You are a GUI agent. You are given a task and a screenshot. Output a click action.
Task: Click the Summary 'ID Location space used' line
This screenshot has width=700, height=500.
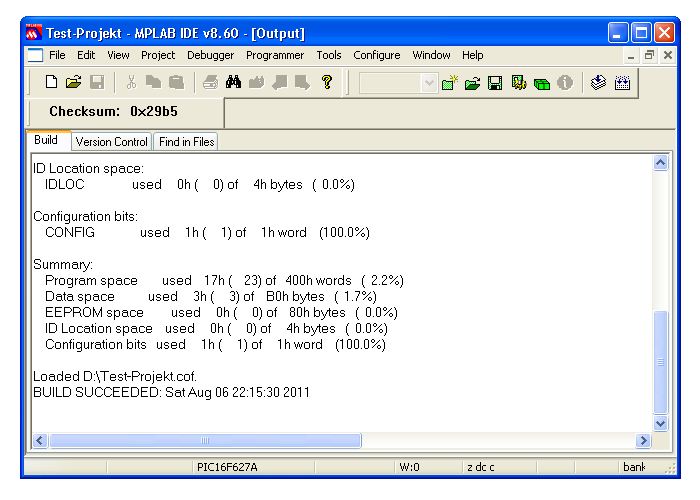216,329
